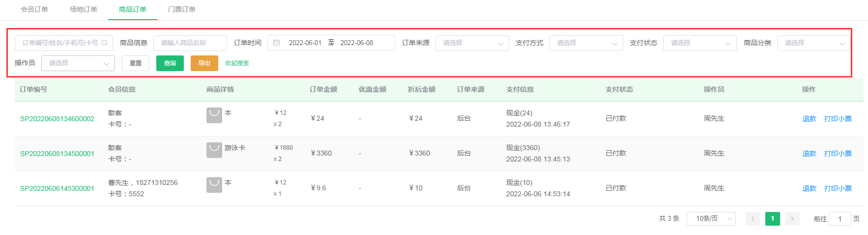868x235 pixels.
Task: Collapse search with 收起搜索 link
Action: [237, 63]
